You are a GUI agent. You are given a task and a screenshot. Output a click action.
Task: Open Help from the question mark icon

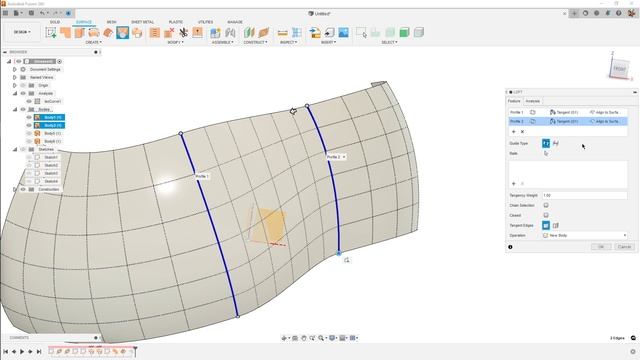(x=619, y=13)
